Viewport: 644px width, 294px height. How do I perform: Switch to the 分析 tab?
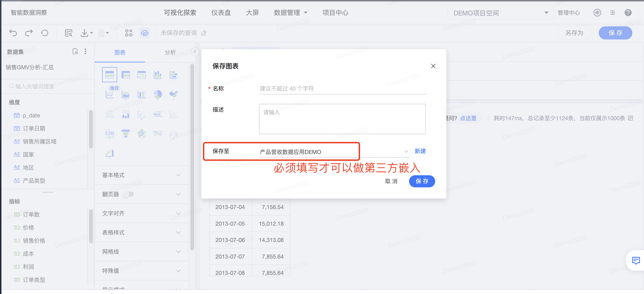[x=170, y=52]
